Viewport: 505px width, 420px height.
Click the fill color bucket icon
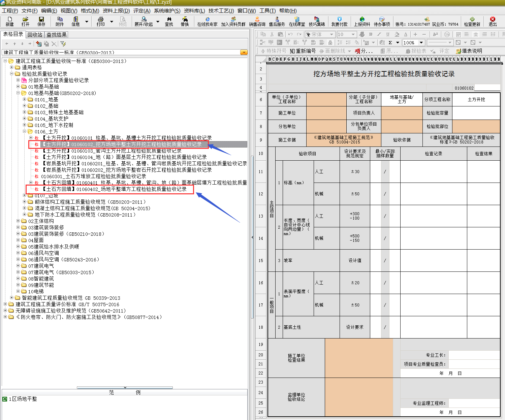click(x=397, y=34)
